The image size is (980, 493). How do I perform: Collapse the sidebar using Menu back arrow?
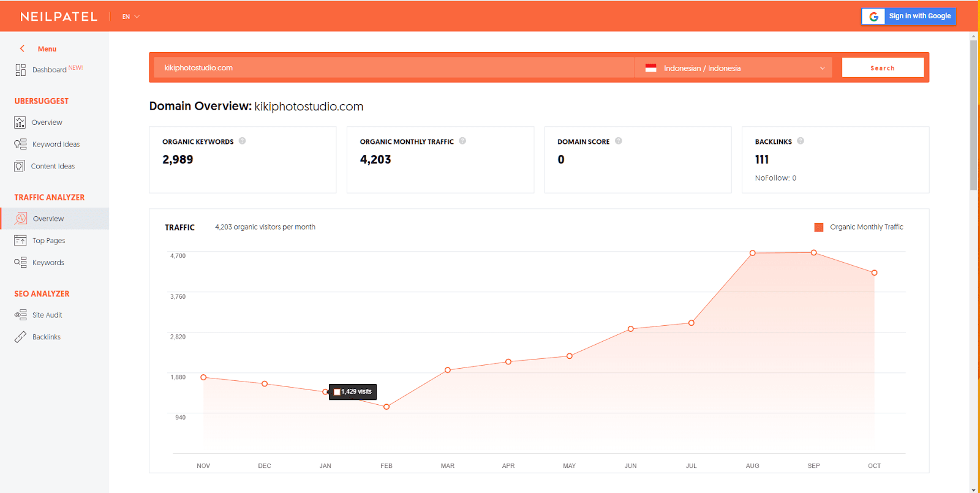tap(22, 48)
